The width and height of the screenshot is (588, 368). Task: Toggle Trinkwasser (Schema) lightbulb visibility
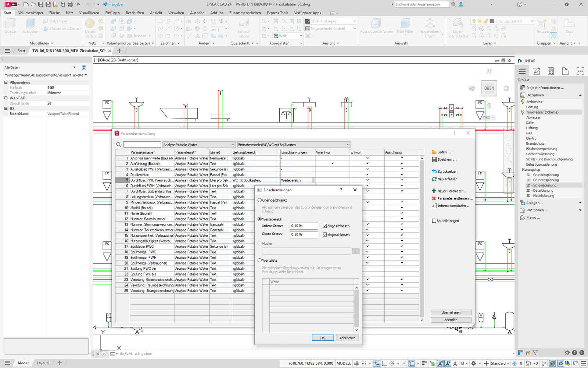[523, 112]
